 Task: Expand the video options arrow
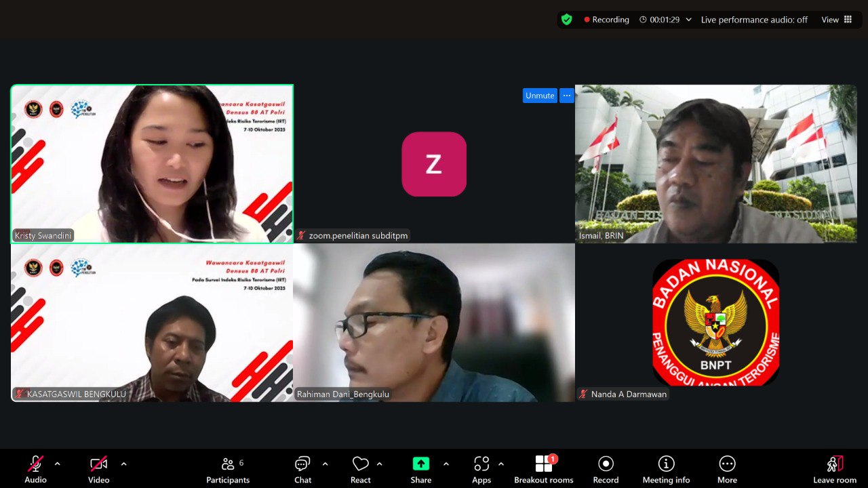click(x=123, y=464)
